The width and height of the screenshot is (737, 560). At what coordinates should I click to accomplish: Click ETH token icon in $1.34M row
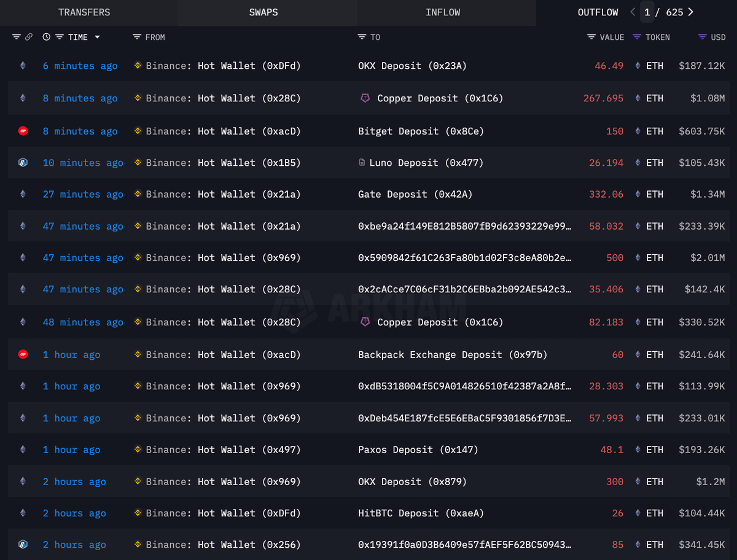[x=637, y=194]
